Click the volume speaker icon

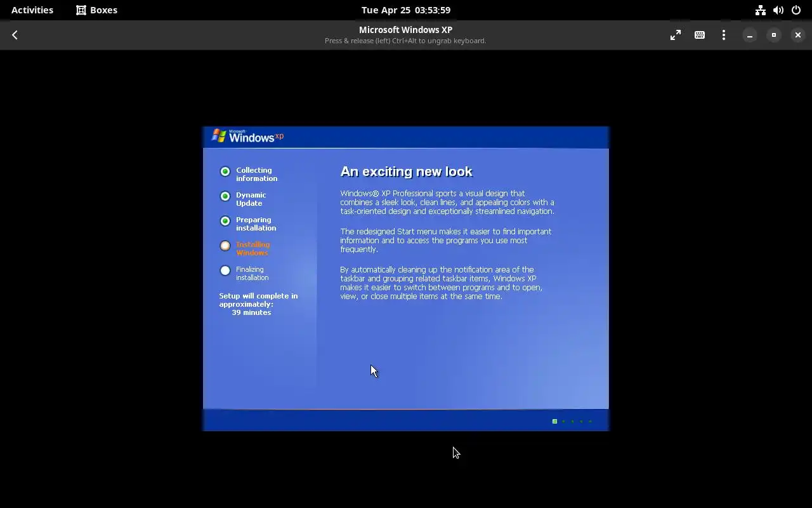(x=778, y=10)
